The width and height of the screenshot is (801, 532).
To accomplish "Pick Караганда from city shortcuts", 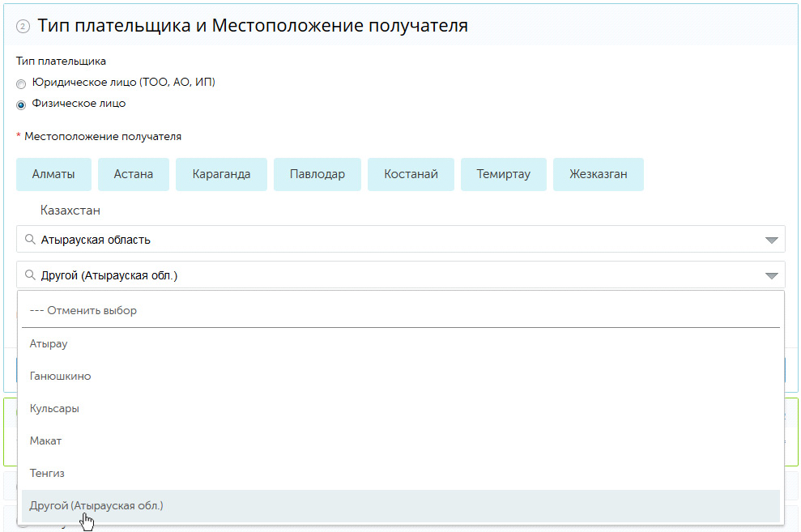I will [221, 174].
